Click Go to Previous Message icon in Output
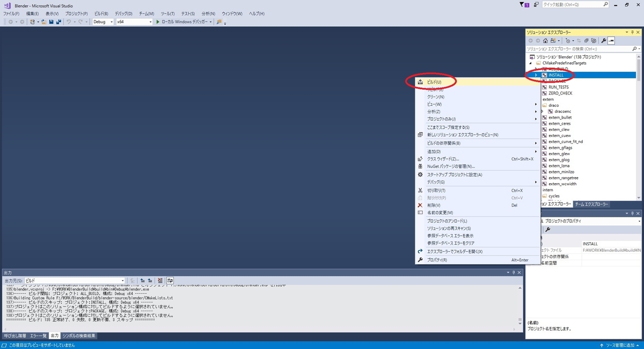Image resolution: width=644 pixels, height=349 pixels. click(x=143, y=280)
